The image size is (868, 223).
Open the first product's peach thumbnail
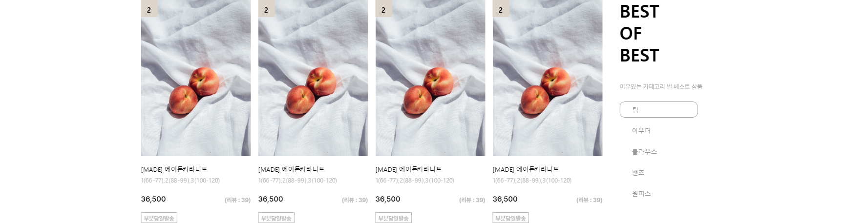196,78
